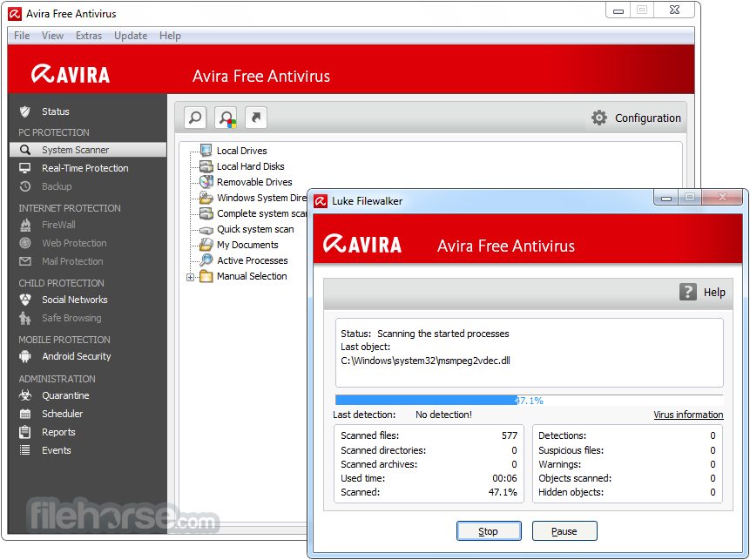Viewport: 750px width, 560px height.
Task: Click the Active Processes magnifier icon
Action: point(206,260)
